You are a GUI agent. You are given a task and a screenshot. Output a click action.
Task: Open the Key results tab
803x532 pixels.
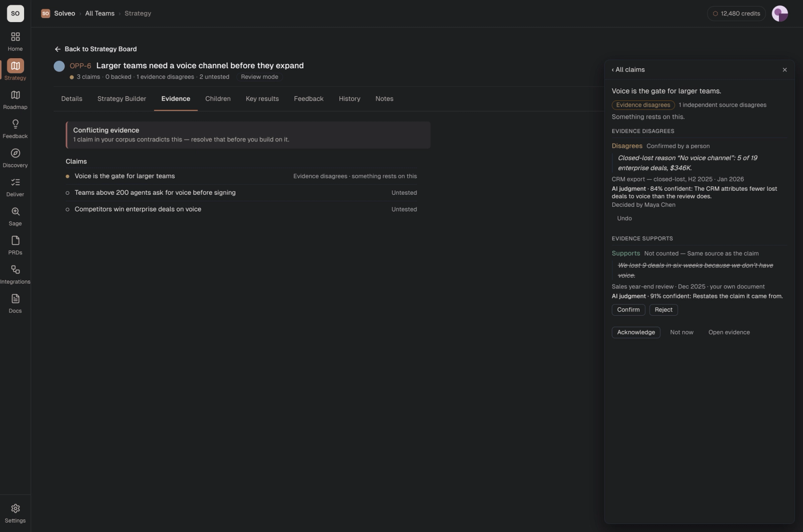[262, 99]
